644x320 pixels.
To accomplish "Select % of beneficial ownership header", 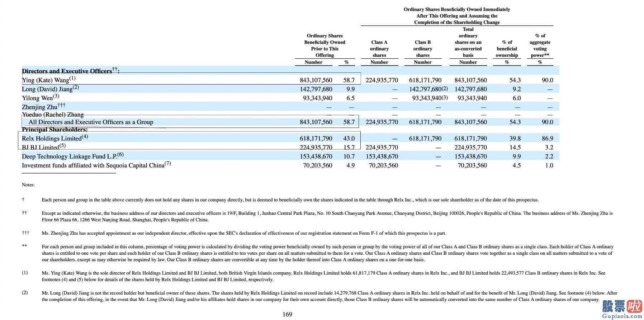I will [x=507, y=49].
